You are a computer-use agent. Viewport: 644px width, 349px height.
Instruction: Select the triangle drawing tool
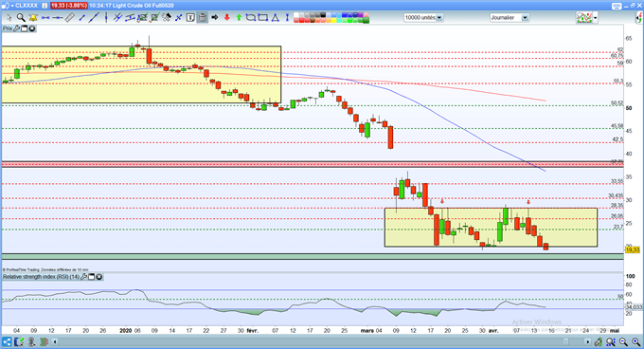click(x=276, y=17)
